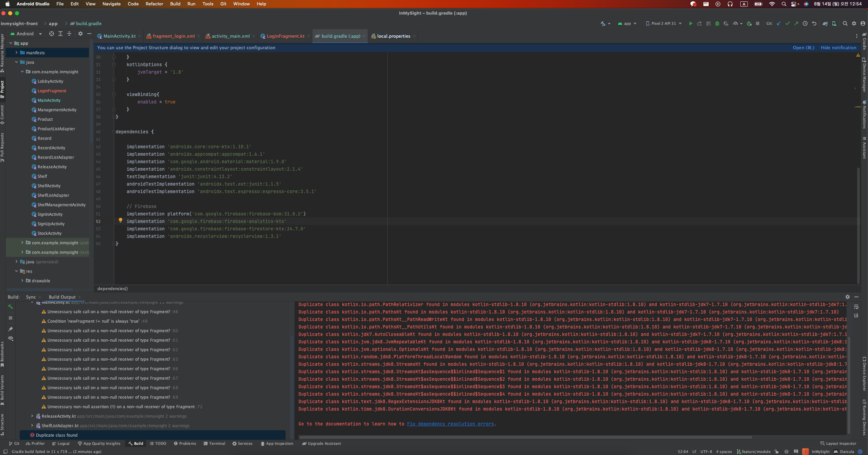Open Git history clock icon
Screen dimensions: 868x455
(x=805, y=23)
